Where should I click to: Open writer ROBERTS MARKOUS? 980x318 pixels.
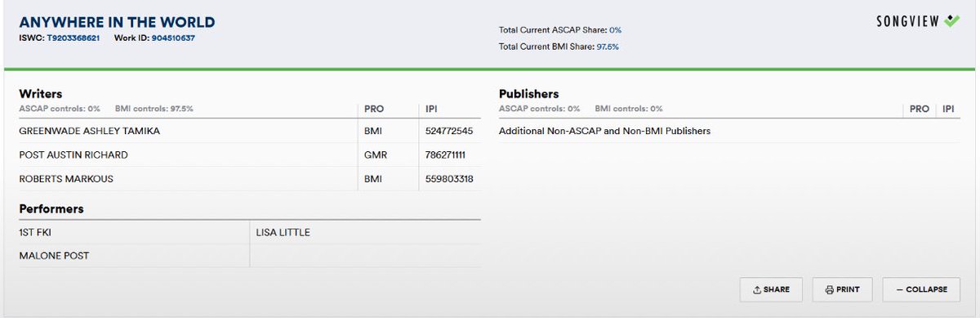click(66, 178)
